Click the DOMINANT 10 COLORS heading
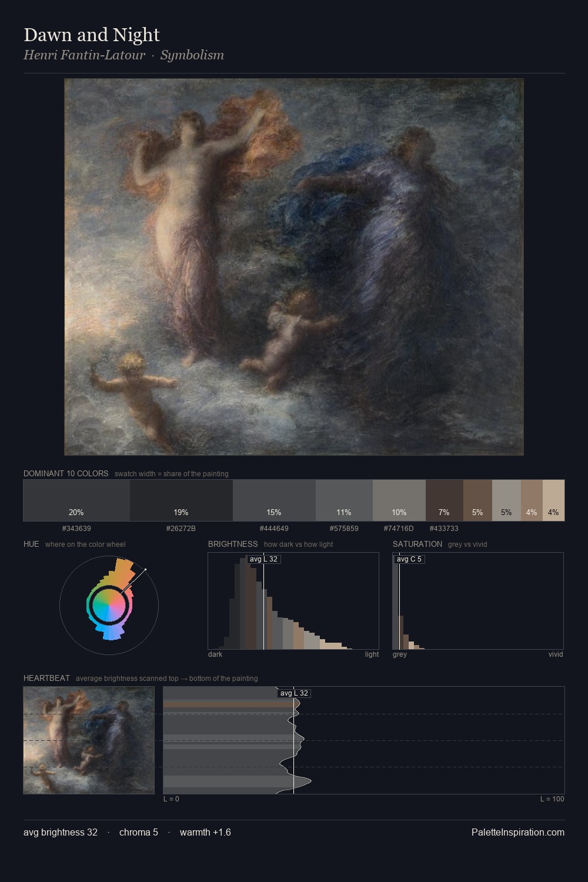Viewport: 588px width, 882px height. (66, 473)
